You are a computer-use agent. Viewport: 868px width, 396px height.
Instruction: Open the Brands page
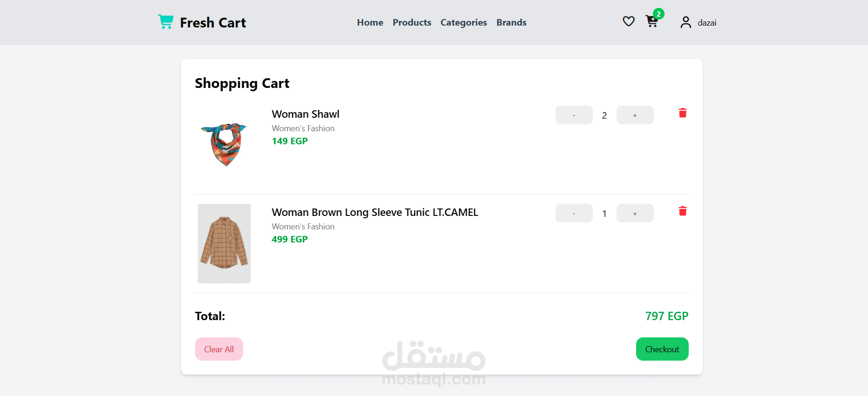point(511,22)
